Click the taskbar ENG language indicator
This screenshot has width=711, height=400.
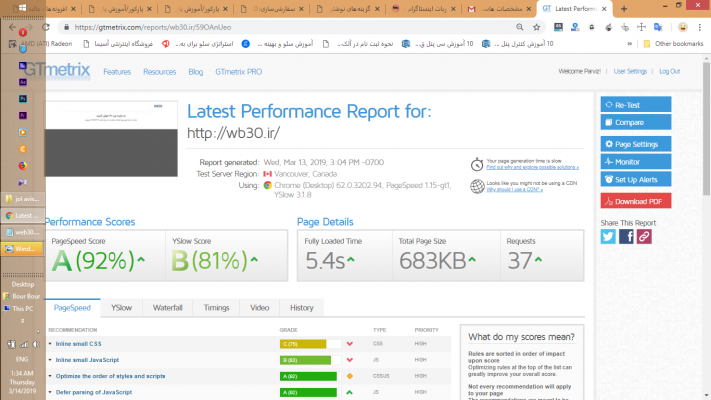22,359
